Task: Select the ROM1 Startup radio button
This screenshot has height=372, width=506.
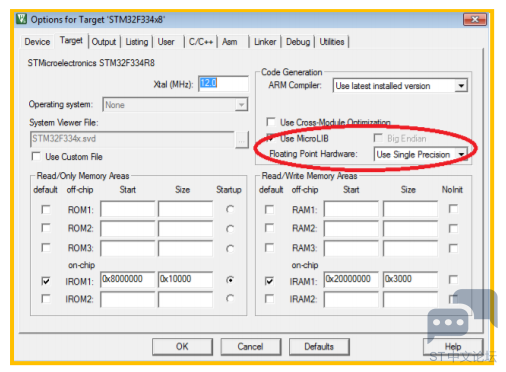Action: [x=230, y=209]
